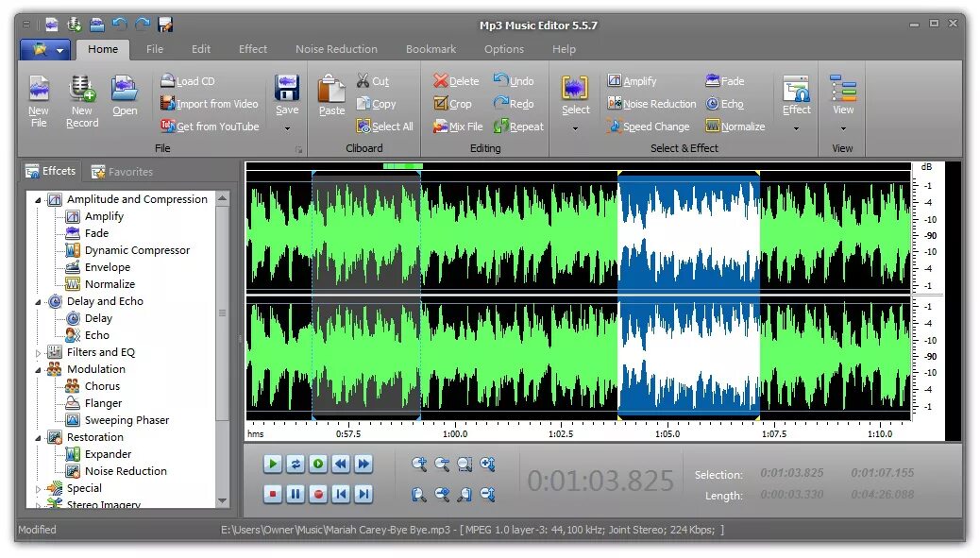Click Redo in Editing group
The width and height of the screenshot is (980, 558).
tap(513, 104)
